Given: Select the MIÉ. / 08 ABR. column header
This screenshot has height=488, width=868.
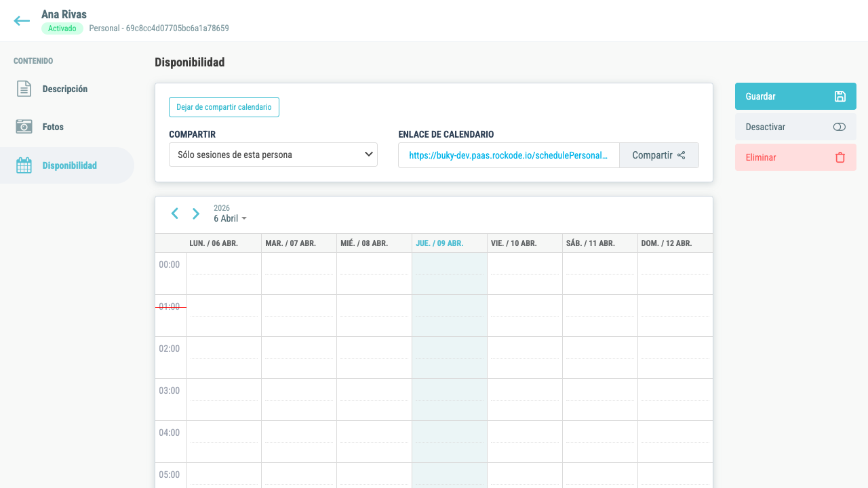Looking at the screenshot, I should 374,243.
